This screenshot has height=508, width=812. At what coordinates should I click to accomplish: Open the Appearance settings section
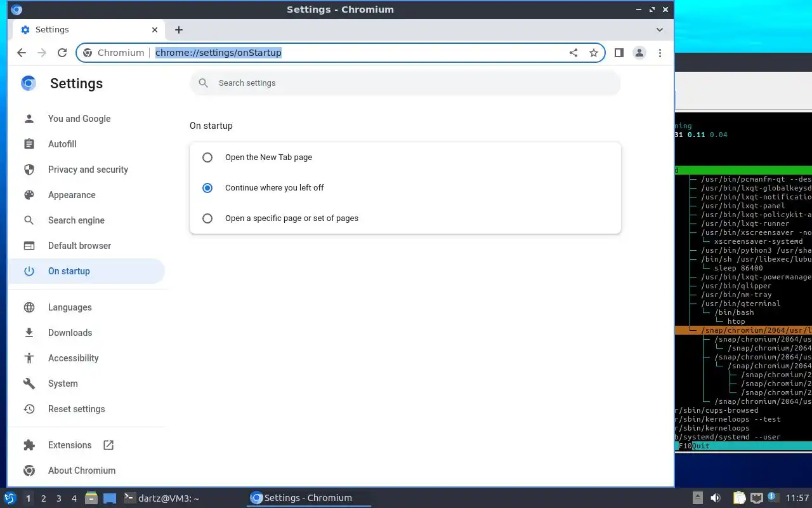(86, 195)
